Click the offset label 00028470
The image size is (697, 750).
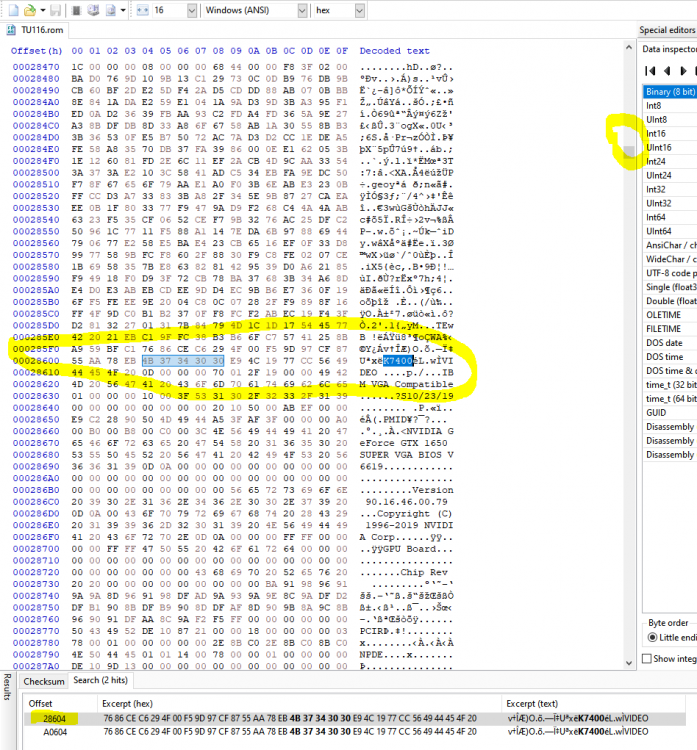click(36, 67)
